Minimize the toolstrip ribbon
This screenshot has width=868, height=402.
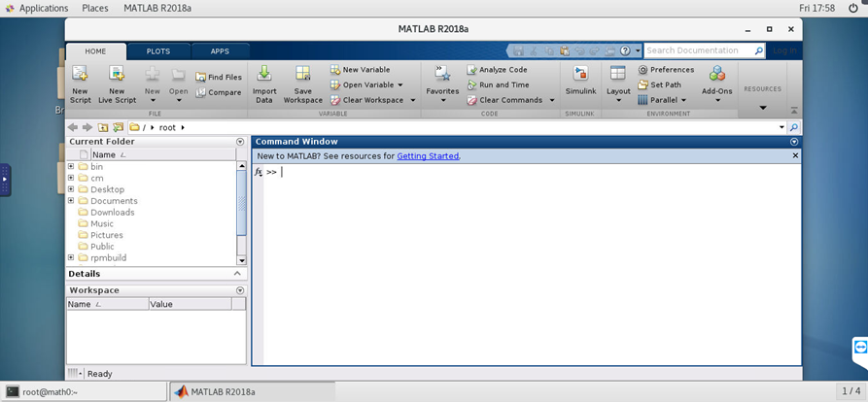(x=794, y=110)
